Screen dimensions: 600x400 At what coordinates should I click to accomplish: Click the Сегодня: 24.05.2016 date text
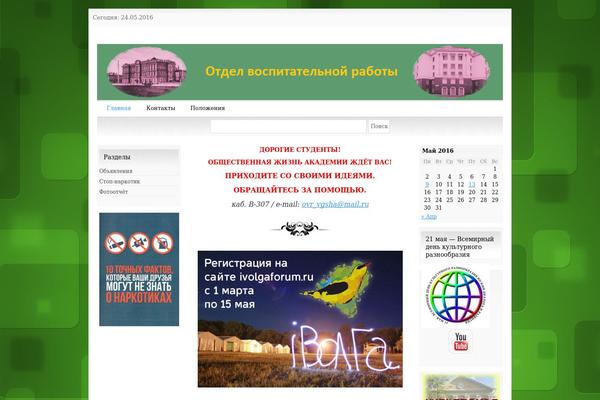123,18
